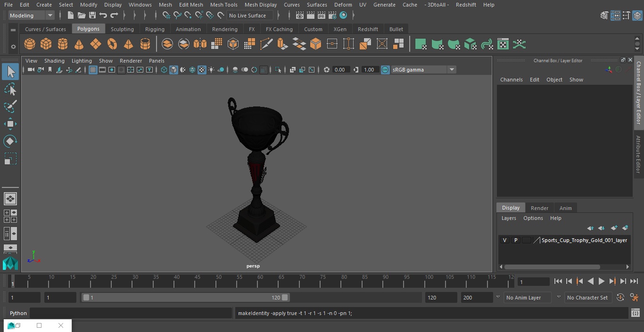
Task: Click the time range slider bar
Action: 185,298
